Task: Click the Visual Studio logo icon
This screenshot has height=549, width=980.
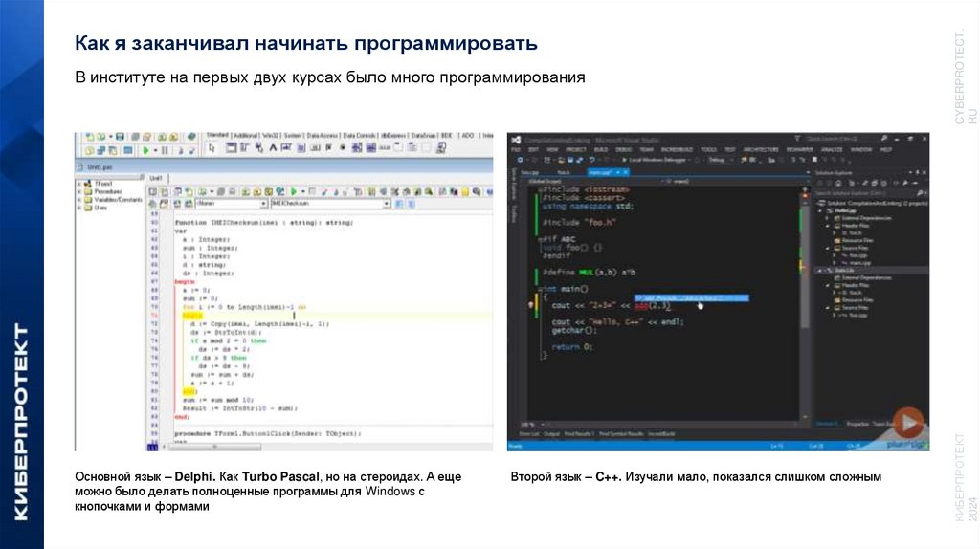Action: (x=516, y=141)
